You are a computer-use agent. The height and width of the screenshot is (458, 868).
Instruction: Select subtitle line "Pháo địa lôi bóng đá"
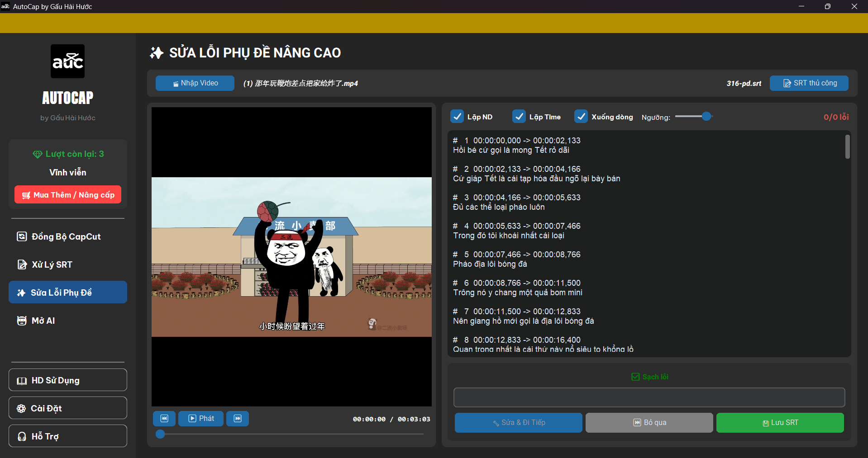coord(490,264)
